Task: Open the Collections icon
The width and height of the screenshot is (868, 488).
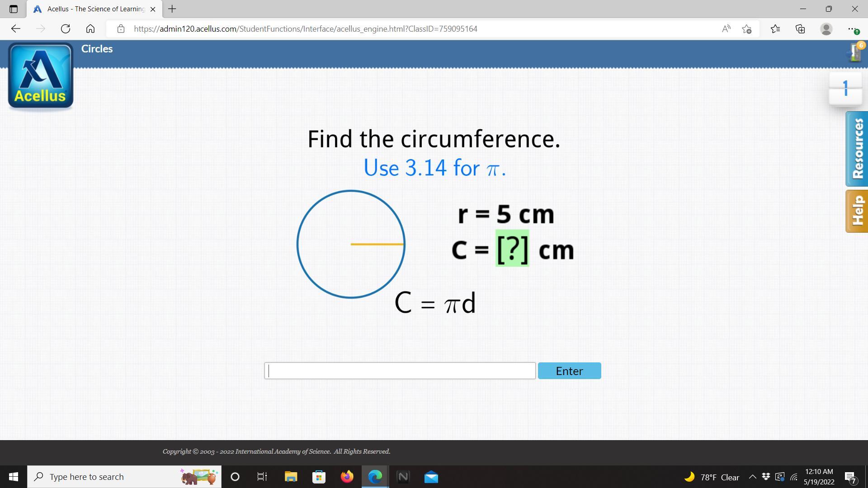Action: [x=800, y=29]
